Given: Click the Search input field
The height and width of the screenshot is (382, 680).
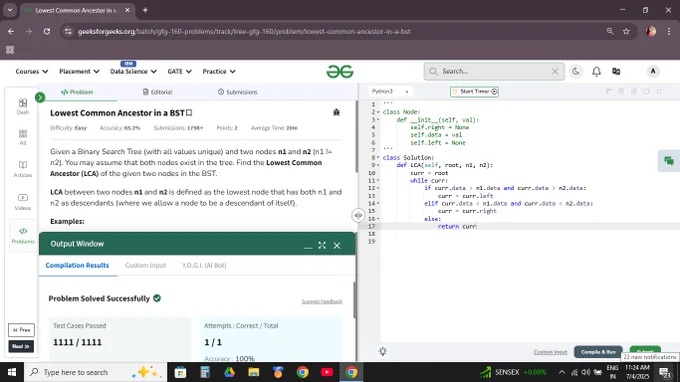Looking at the screenshot, I should pos(494,71).
